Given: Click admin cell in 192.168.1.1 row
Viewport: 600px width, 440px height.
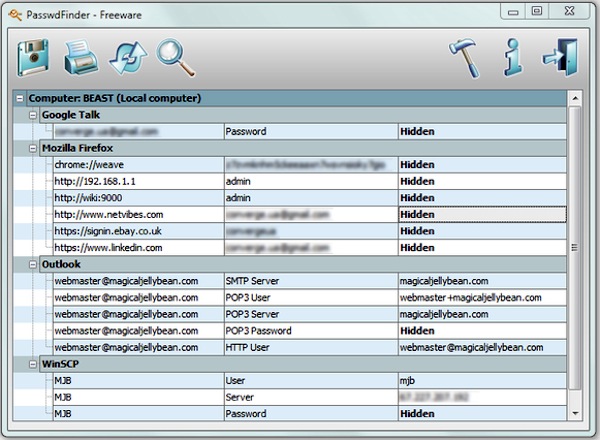Looking at the screenshot, I should 311,181.
